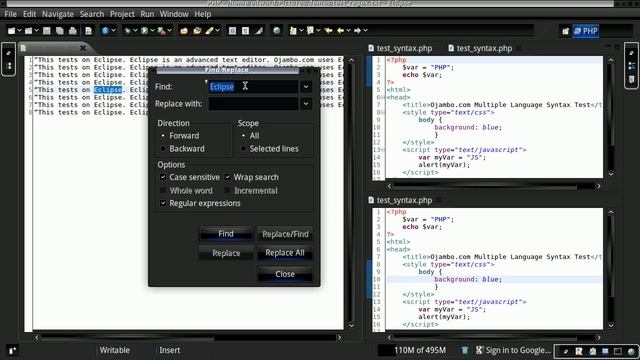Click the Replace button
This screenshot has width=640, height=360.
click(x=226, y=253)
